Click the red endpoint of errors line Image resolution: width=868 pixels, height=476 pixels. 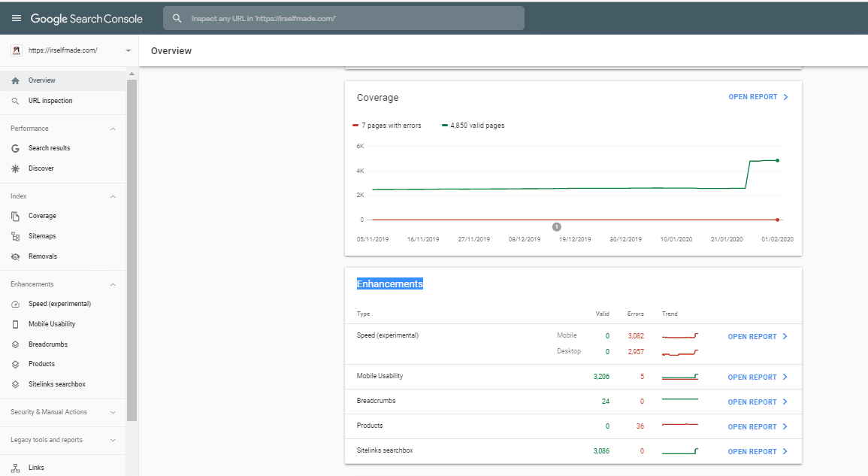pos(778,220)
